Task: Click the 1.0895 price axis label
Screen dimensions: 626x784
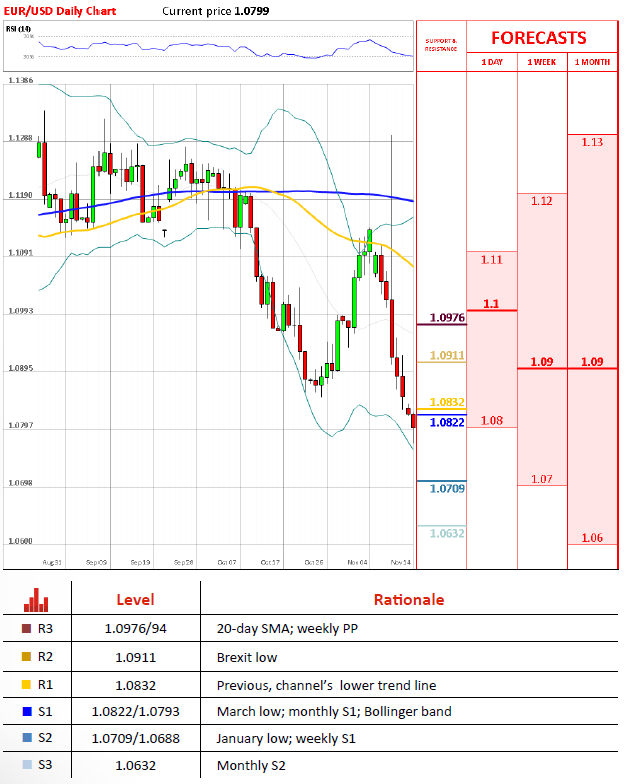Action: pyautogui.click(x=20, y=368)
